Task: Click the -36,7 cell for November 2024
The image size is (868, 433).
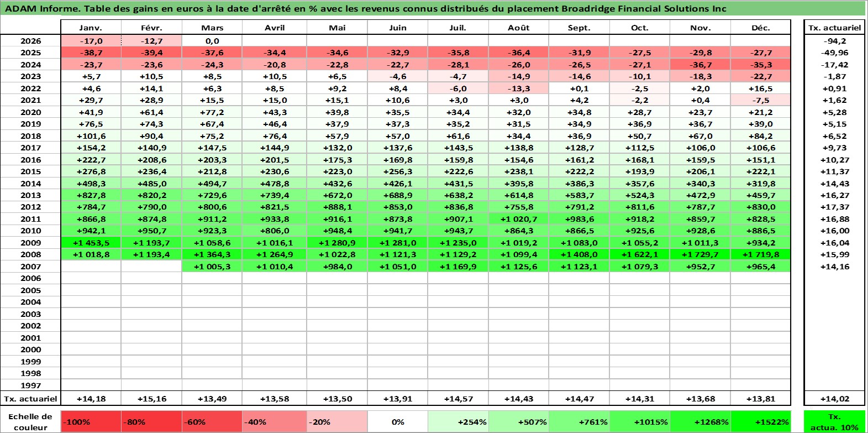Action: 700,65
